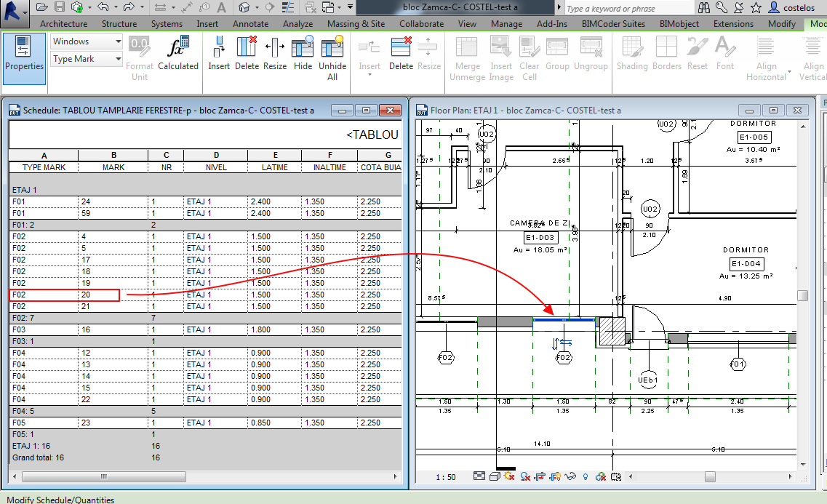
Task: Click the Format Unit button
Action: click(x=139, y=57)
